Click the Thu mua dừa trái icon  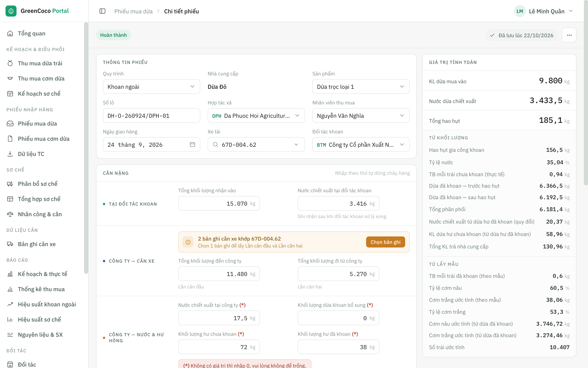coord(10,63)
